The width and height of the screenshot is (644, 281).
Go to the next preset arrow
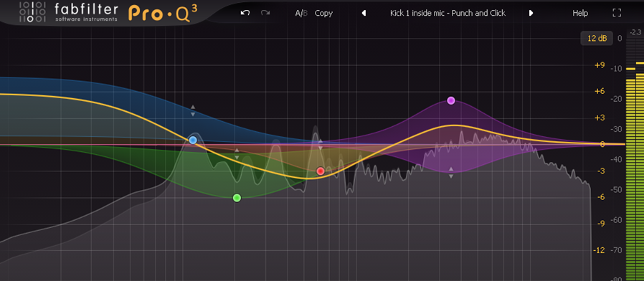[531, 13]
